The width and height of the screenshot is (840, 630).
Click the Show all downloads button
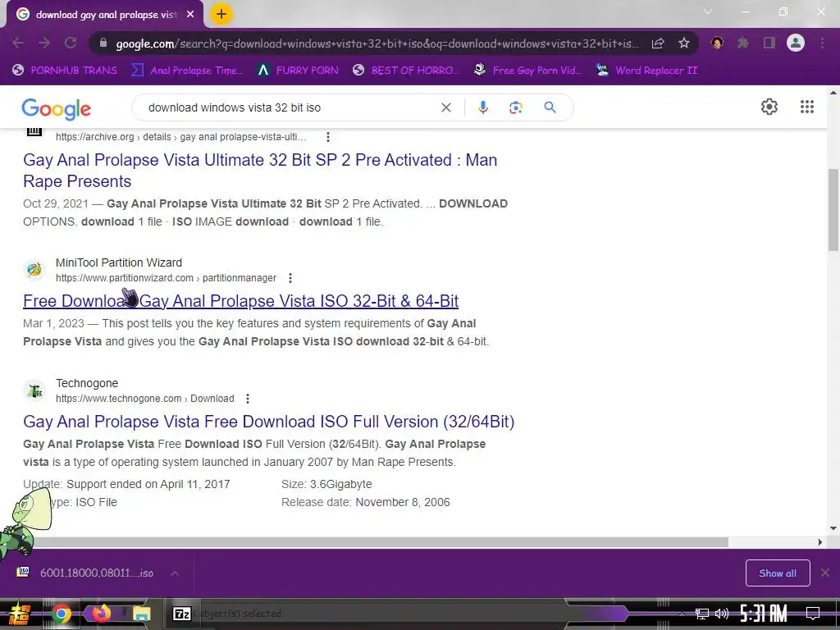tap(778, 573)
